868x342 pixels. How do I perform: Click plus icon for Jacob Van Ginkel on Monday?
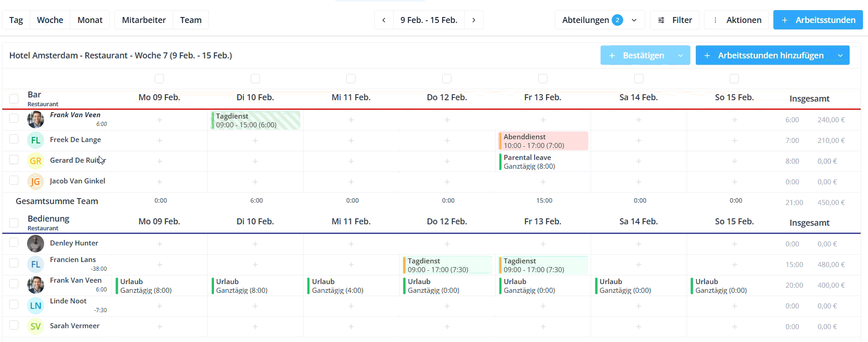pos(159,182)
